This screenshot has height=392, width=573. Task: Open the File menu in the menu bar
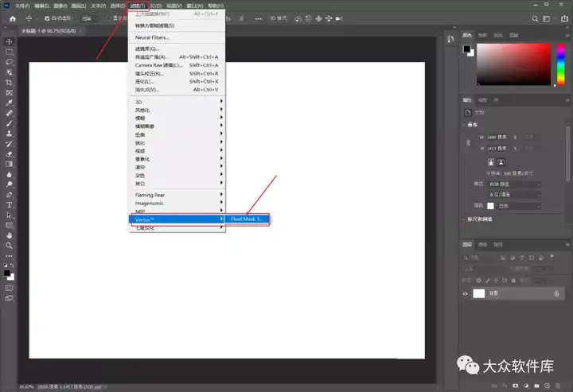[22, 6]
